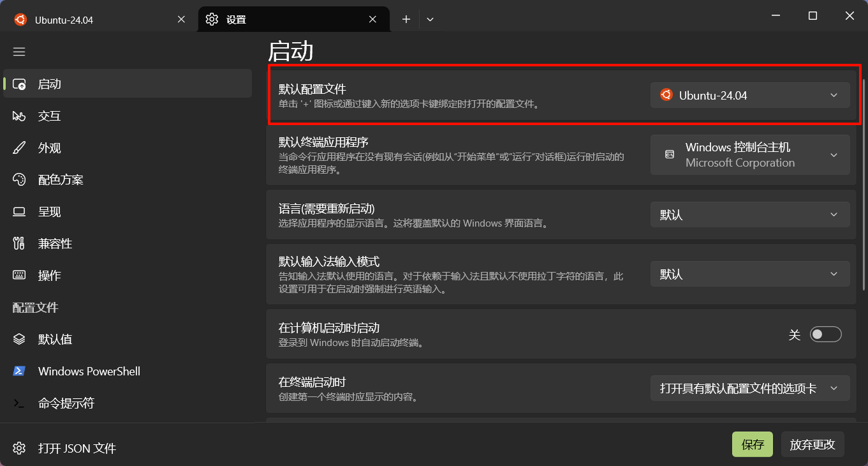Open the 默认输入法输入模式 dropdown
Screen dimensions: 868x466
click(x=749, y=274)
